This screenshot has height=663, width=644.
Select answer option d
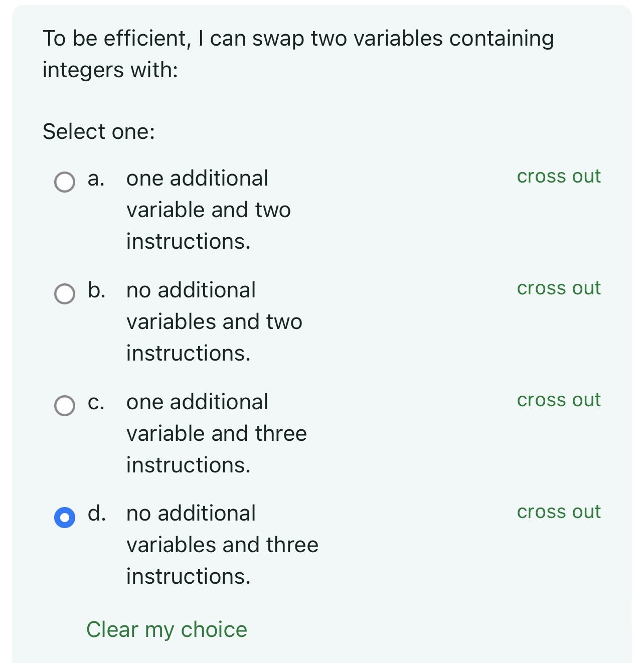click(x=64, y=517)
